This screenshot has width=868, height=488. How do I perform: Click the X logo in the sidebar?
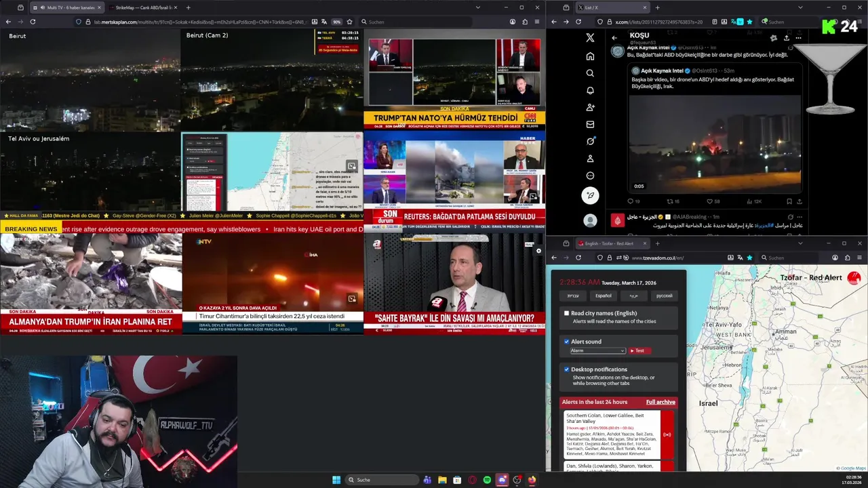[590, 38]
